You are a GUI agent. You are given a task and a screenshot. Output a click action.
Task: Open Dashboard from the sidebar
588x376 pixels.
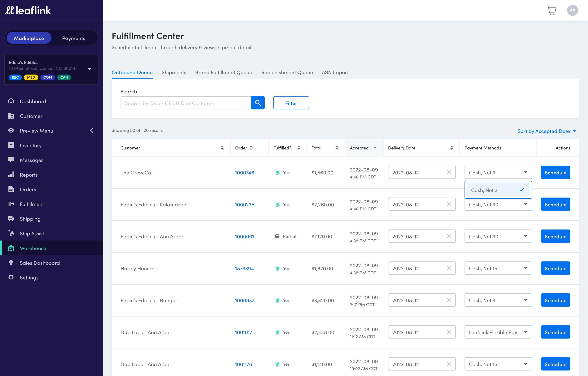(51, 101)
